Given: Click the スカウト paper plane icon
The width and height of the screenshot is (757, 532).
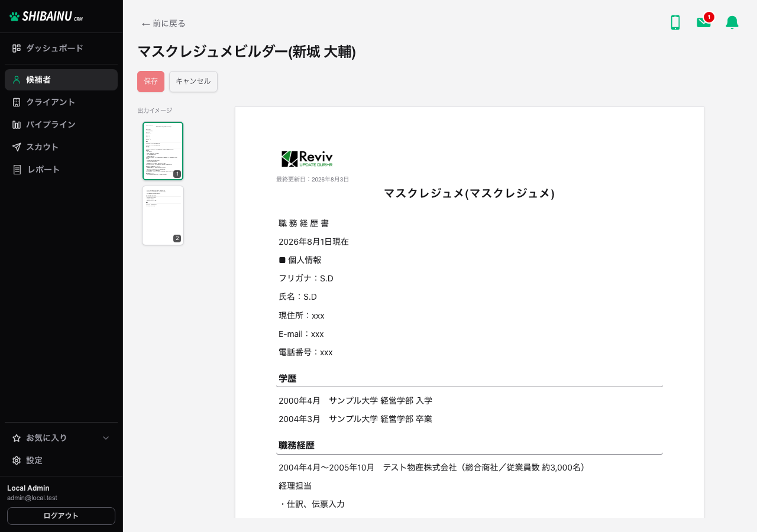Looking at the screenshot, I should point(17,147).
